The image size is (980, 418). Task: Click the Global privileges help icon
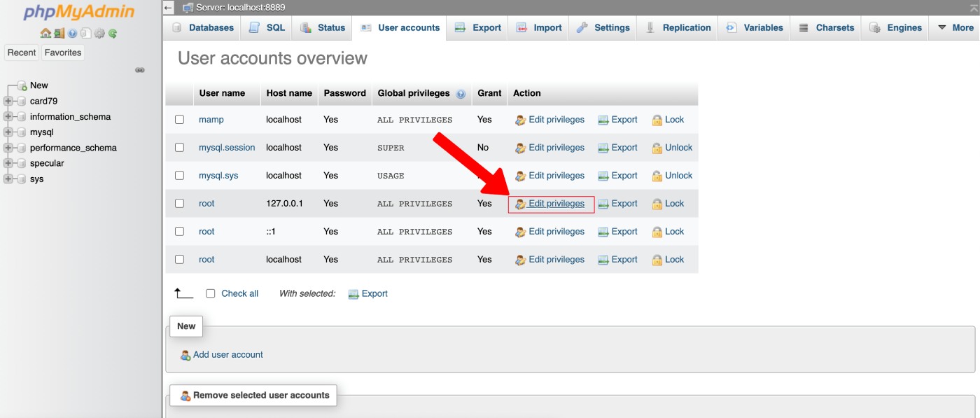click(461, 94)
